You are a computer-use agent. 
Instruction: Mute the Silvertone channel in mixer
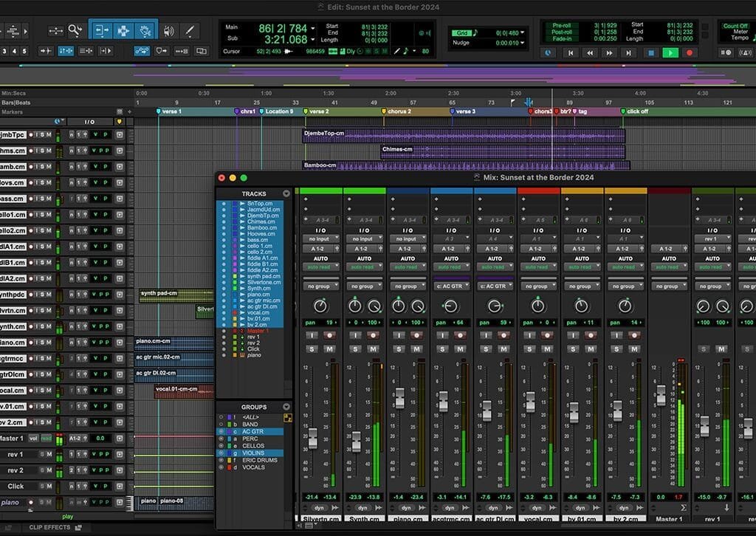coord(329,348)
